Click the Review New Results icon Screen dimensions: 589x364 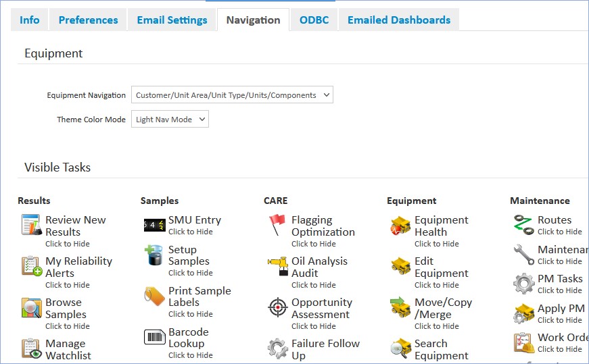32,225
